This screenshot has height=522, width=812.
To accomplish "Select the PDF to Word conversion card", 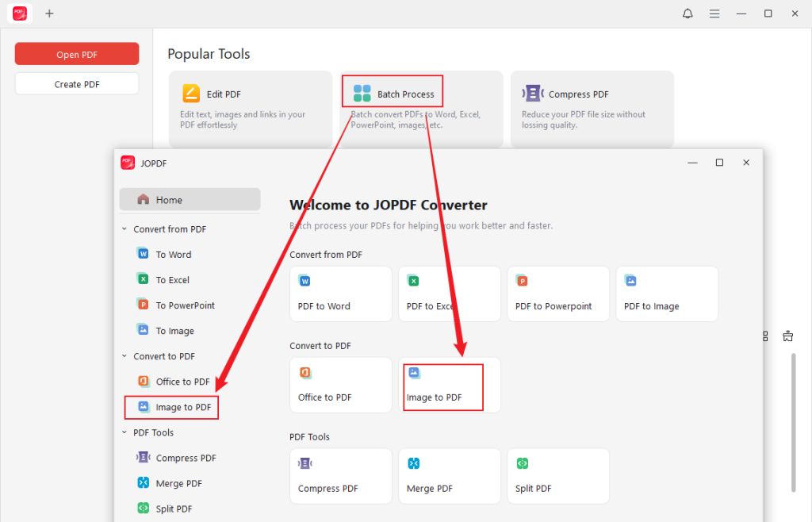I will pos(340,294).
